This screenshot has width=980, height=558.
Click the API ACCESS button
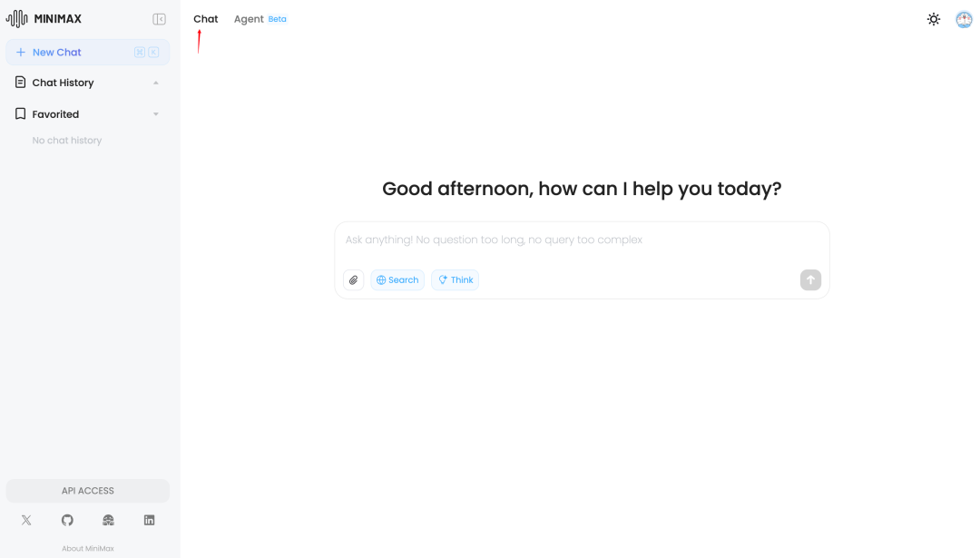(x=88, y=491)
